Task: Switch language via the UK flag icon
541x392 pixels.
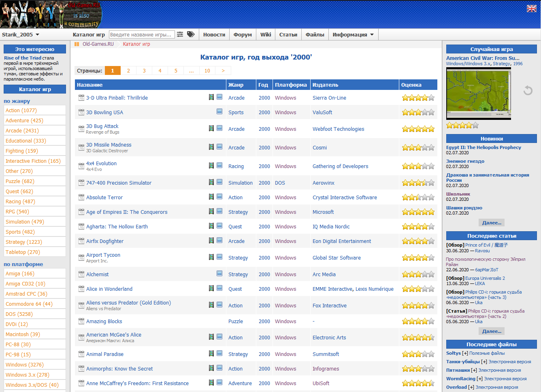Action: [531, 9]
